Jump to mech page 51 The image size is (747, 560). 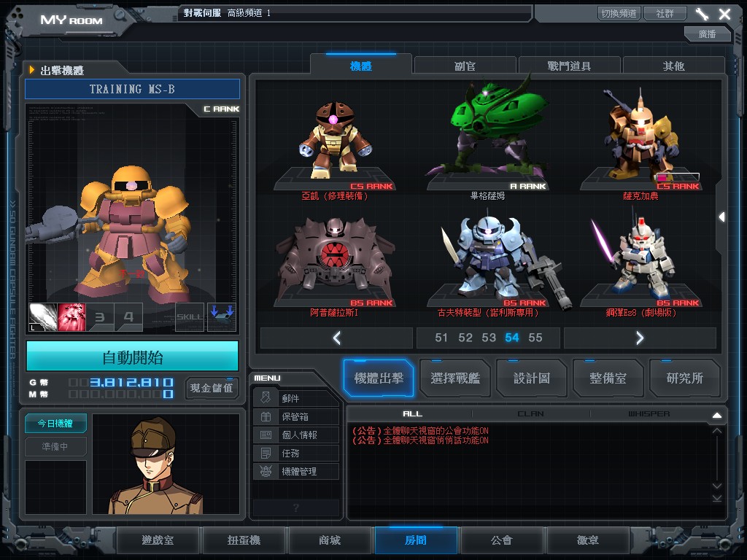tap(441, 338)
